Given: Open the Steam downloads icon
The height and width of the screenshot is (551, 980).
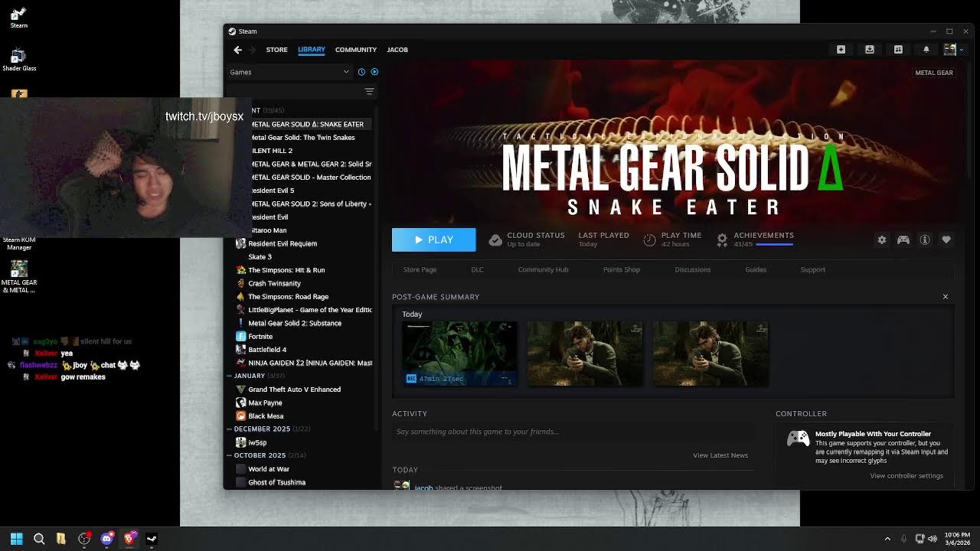Looking at the screenshot, I should [870, 50].
